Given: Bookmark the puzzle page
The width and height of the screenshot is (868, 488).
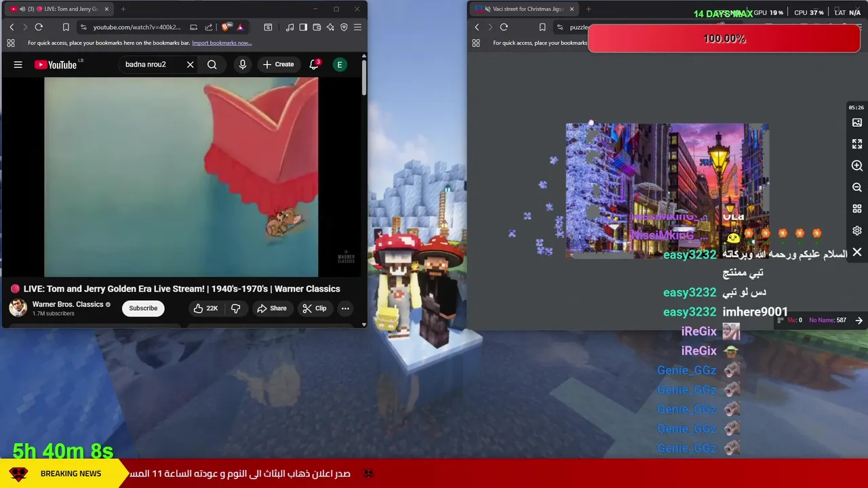Looking at the screenshot, I should (x=542, y=27).
